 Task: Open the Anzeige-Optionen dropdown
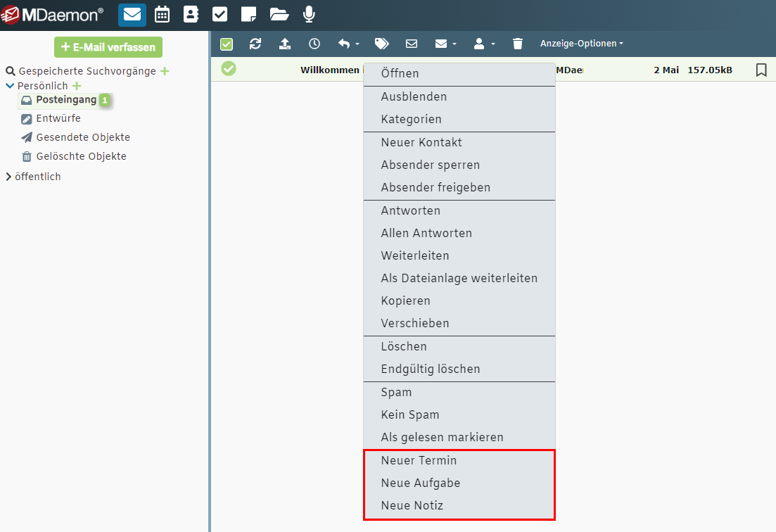[x=582, y=44]
